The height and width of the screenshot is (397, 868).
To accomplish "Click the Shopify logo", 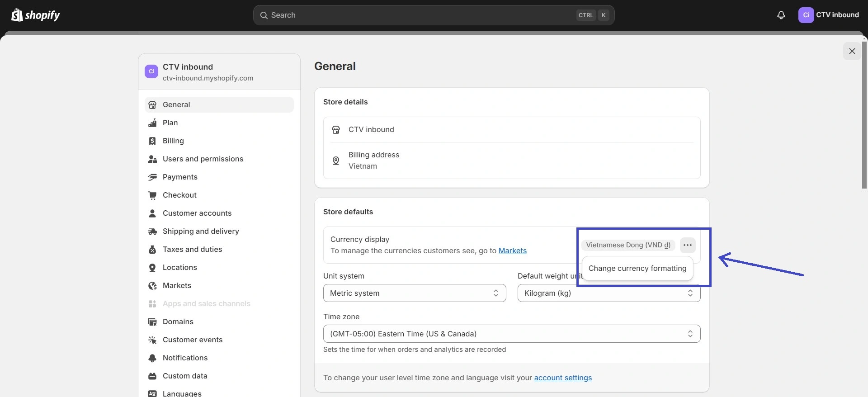I will coord(36,15).
